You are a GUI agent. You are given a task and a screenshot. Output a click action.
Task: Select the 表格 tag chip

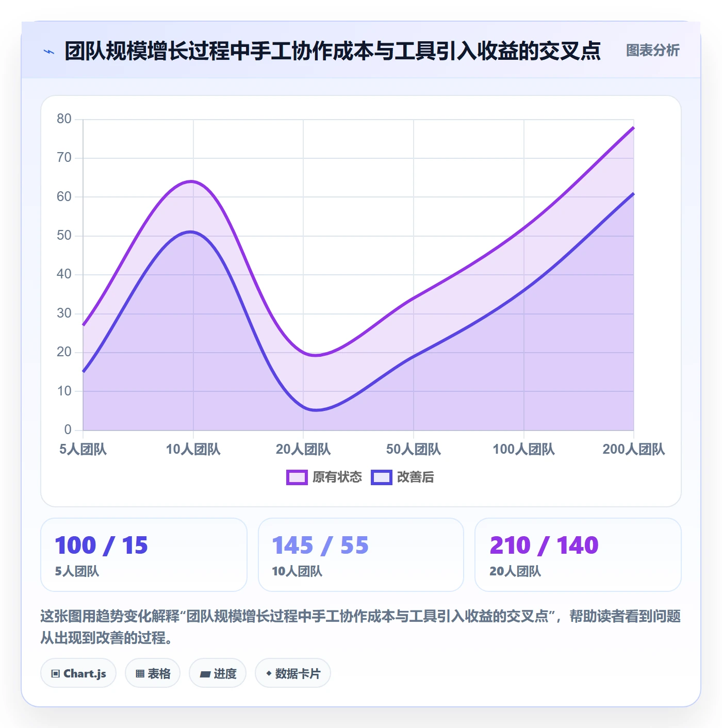pyautogui.click(x=153, y=673)
